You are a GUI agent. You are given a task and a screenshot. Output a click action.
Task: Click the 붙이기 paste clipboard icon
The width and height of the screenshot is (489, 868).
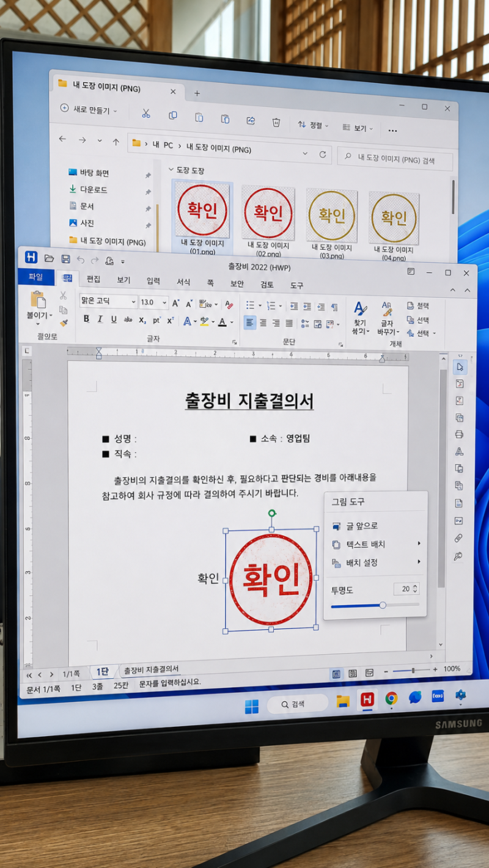click(39, 299)
